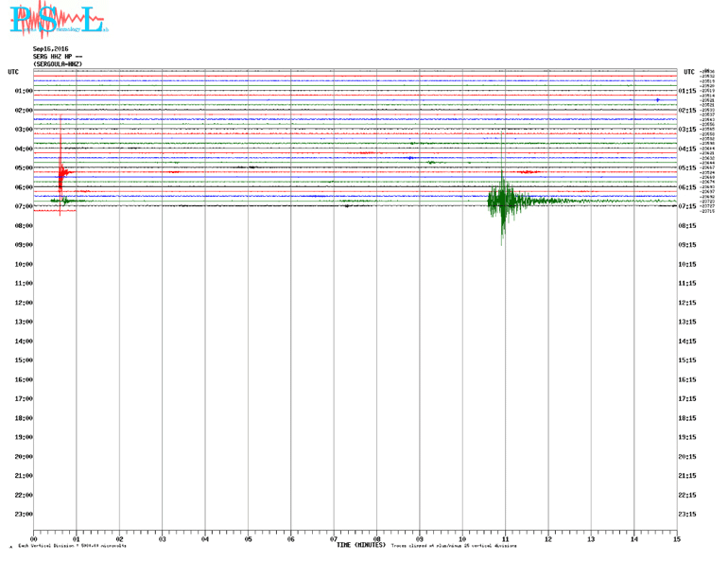728x561 pixels.
Task: Click the 15 minute tick on bottom axis
Action: coord(676,539)
